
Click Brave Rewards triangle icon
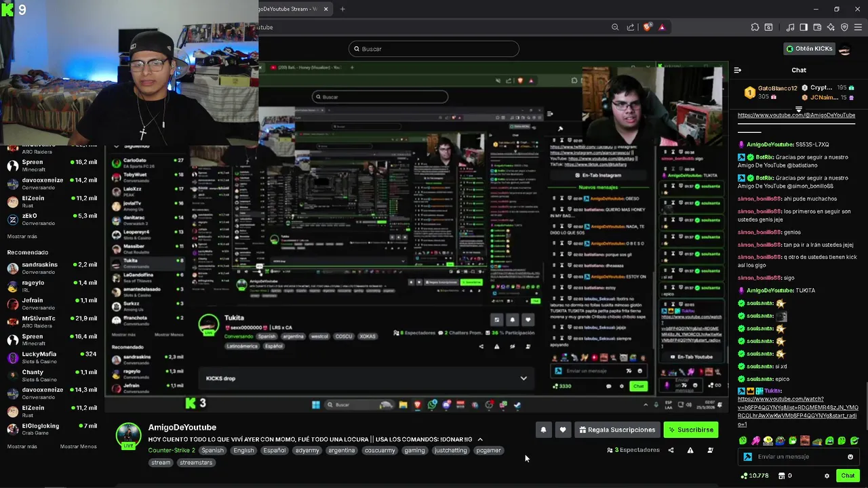(662, 27)
